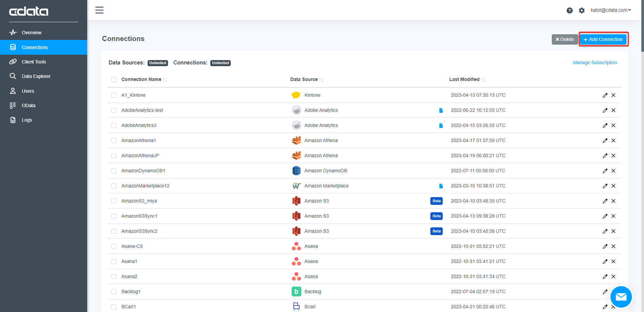The height and width of the screenshot is (312, 644).
Task: Delete AmazonS3Sync1 using its X icon
Action: click(613, 216)
